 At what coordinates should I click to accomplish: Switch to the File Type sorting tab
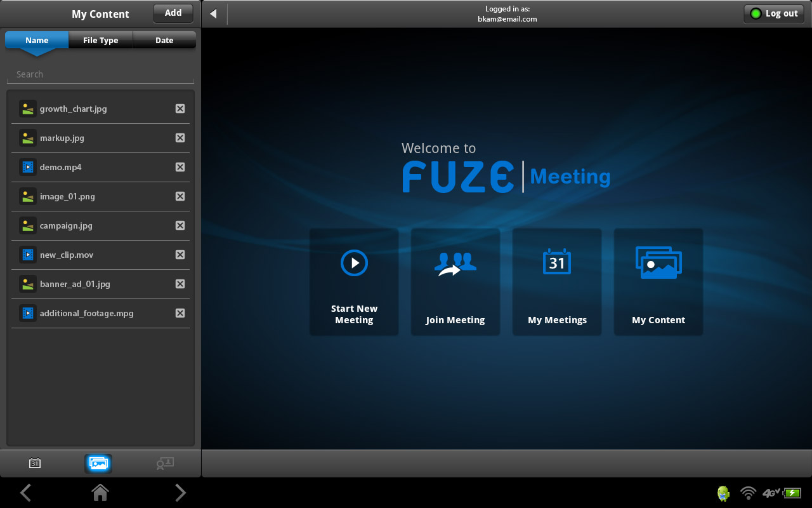(100, 40)
